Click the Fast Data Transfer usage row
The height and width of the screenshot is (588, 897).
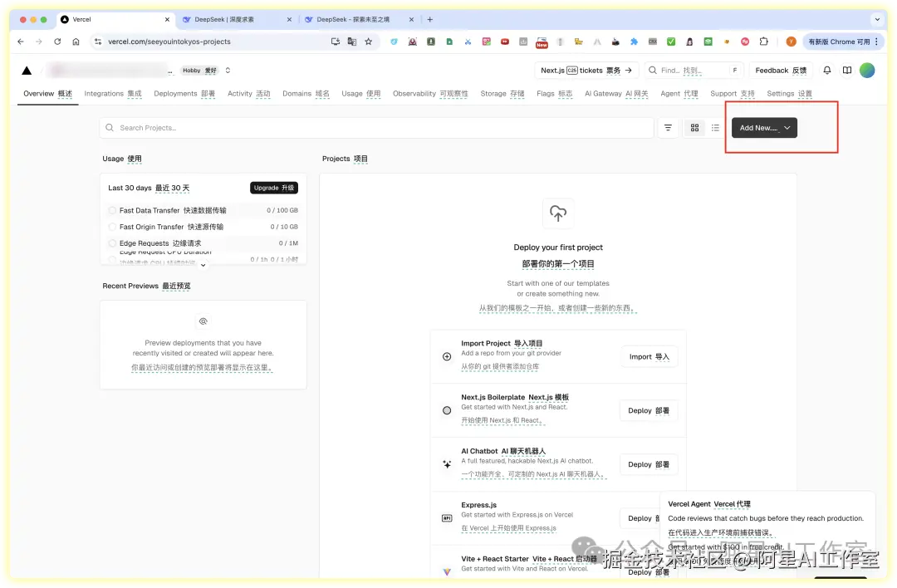(203, 210)
